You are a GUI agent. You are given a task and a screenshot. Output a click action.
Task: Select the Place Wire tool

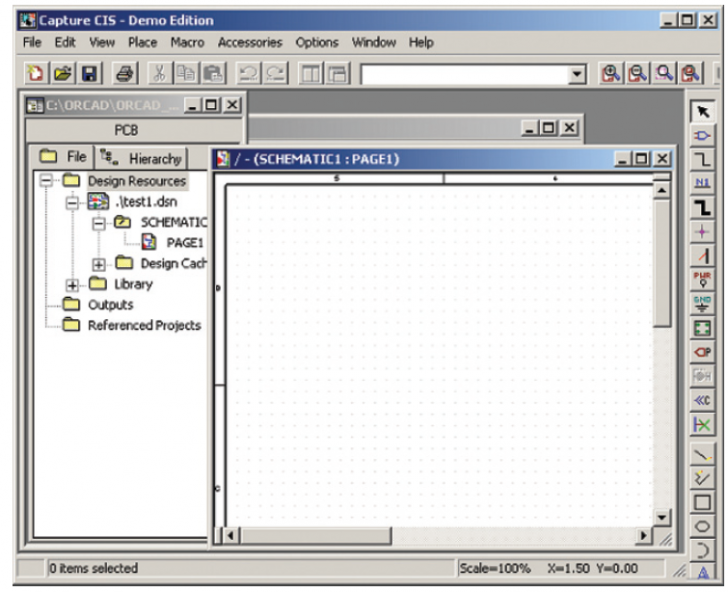pyautogui.click(x=702, y=159)
